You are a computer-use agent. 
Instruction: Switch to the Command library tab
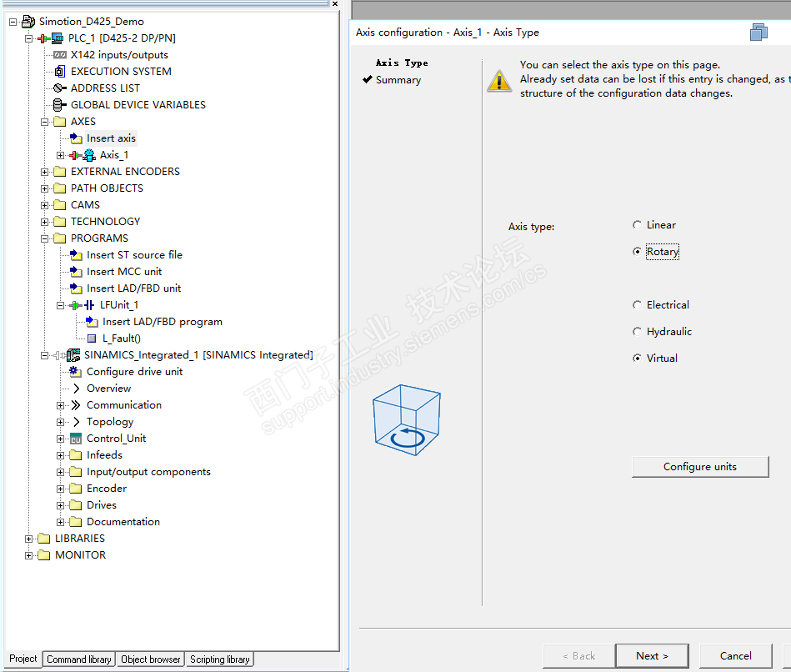click(x=79, y=659)
